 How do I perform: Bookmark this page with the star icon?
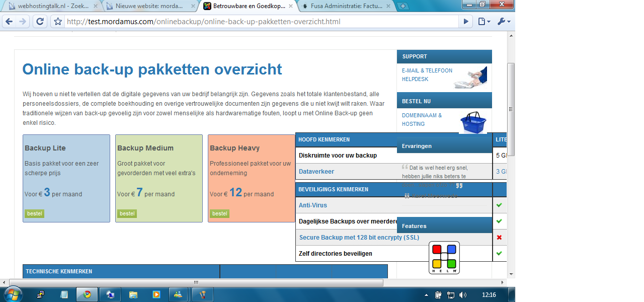coord(58,22)
